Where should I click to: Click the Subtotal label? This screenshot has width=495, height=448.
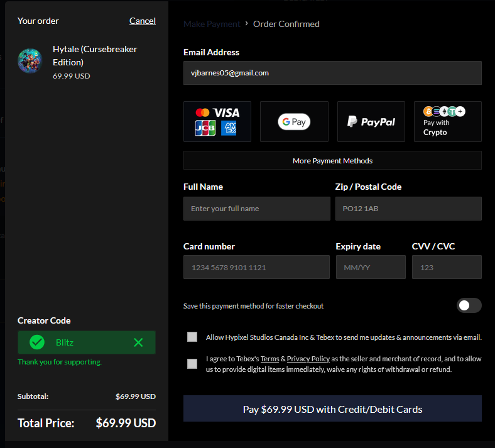coord(33,396)
